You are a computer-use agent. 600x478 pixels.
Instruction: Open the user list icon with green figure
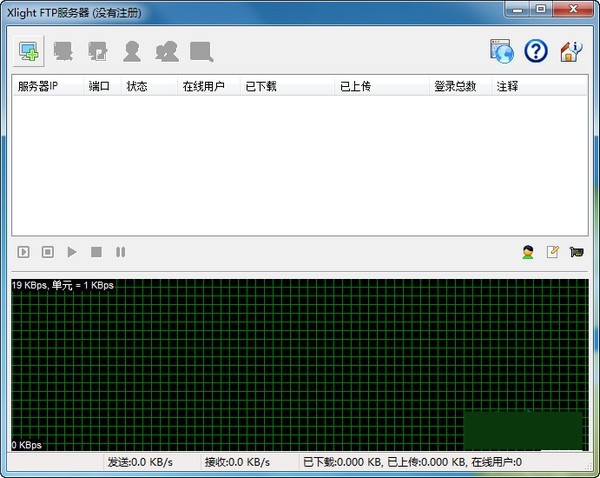click(x=527, y=252)
